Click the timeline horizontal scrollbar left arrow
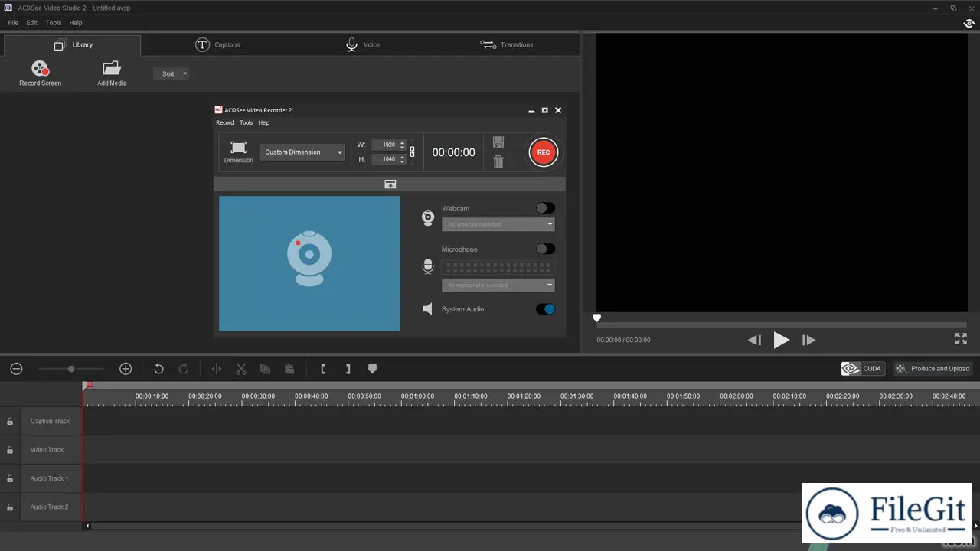Image resolution: width=980 pixels, height=551 pixels. point(87,526)
